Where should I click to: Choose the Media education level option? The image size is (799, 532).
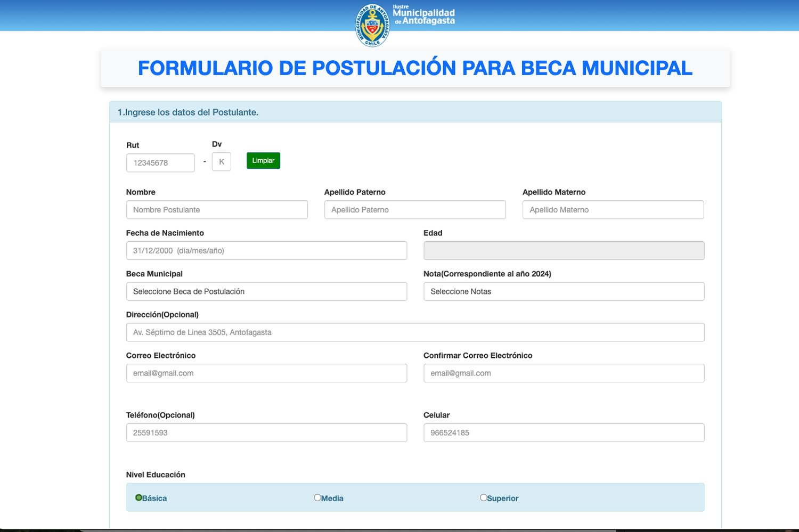[317, 497]
